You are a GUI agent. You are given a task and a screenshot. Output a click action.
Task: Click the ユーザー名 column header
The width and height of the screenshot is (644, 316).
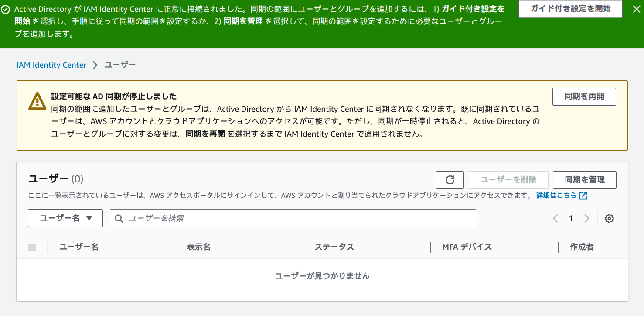click(x=79, y=247)
